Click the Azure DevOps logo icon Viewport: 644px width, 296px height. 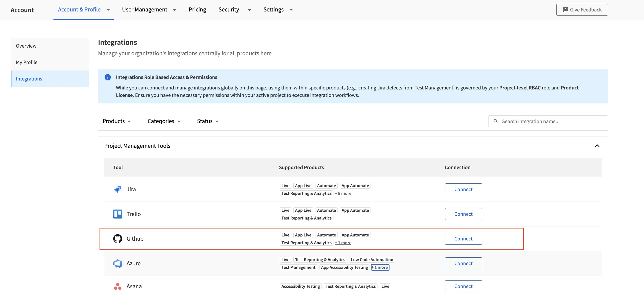tap(117, 263)
